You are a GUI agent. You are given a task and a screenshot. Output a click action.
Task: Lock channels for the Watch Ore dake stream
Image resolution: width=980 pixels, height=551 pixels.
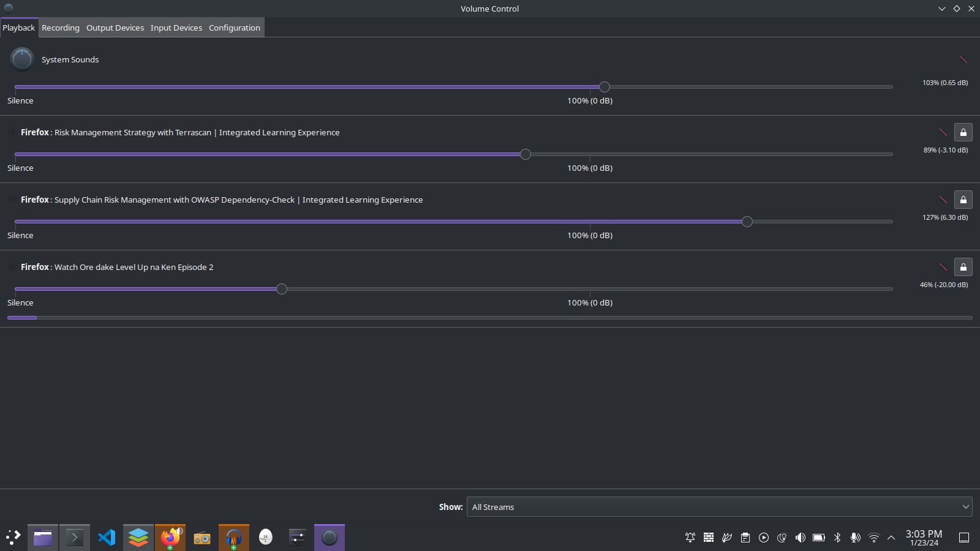963,266
